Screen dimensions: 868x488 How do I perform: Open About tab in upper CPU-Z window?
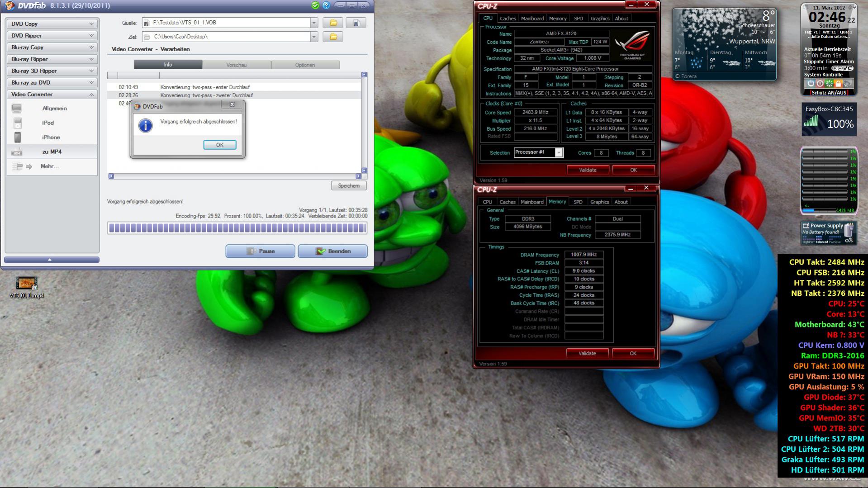(x=621, y=19)
